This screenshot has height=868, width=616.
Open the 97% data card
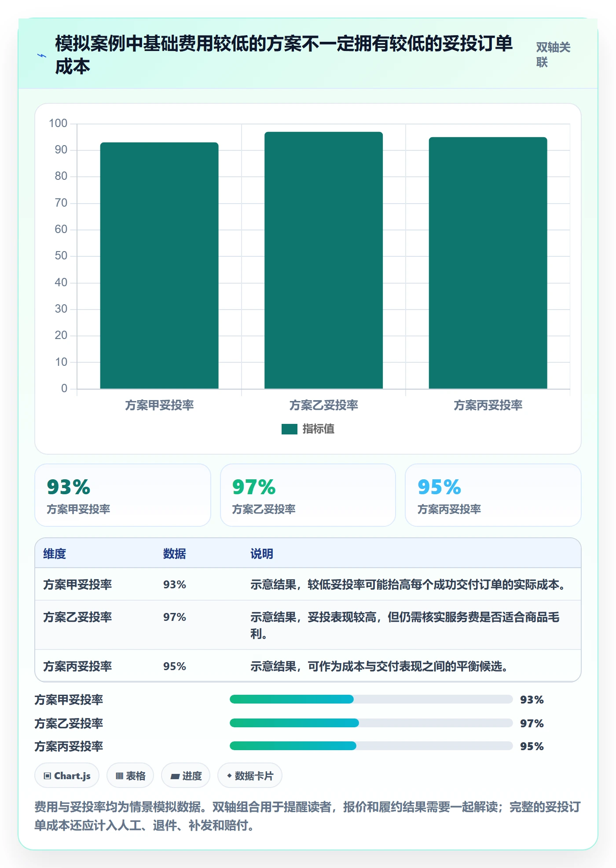[308, 495]
